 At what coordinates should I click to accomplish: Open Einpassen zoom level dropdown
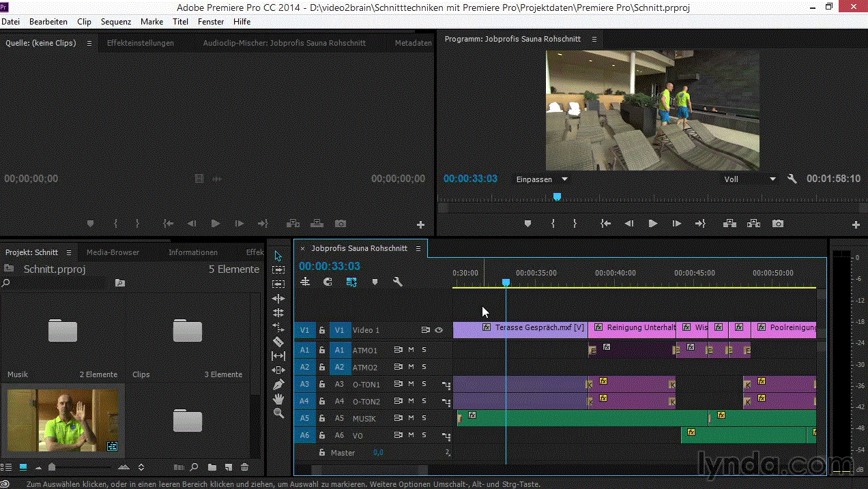[x=542, y=179]
